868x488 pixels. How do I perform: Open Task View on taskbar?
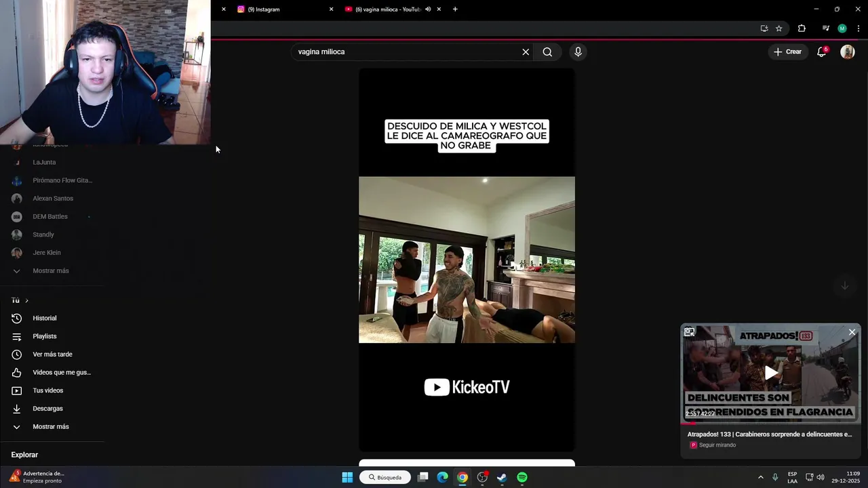[x=422, y=477]
